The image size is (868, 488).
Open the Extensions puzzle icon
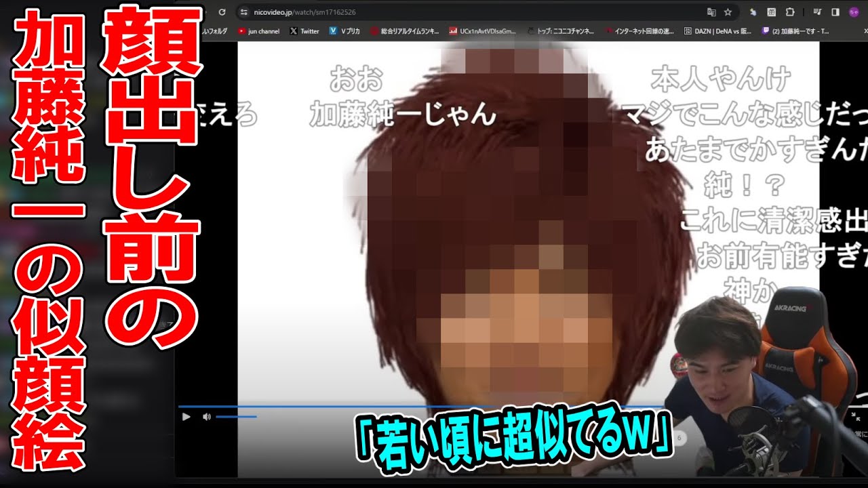[789, 12]
